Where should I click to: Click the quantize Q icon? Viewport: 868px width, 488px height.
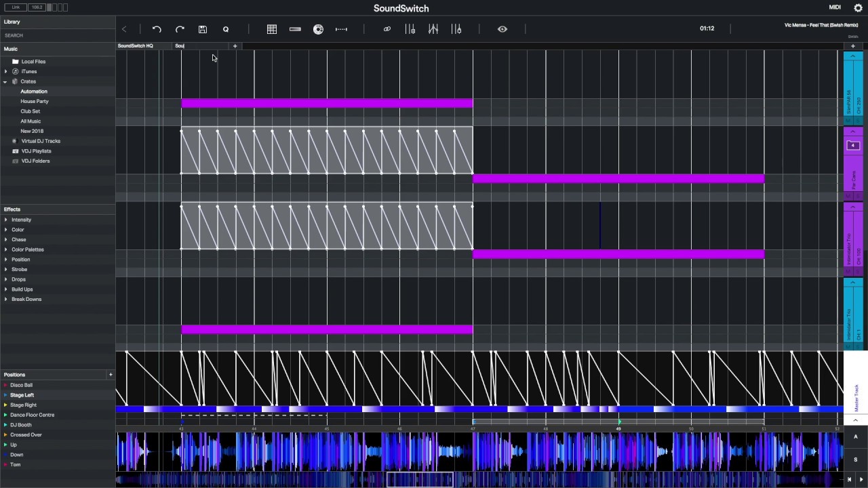[226, 29]
